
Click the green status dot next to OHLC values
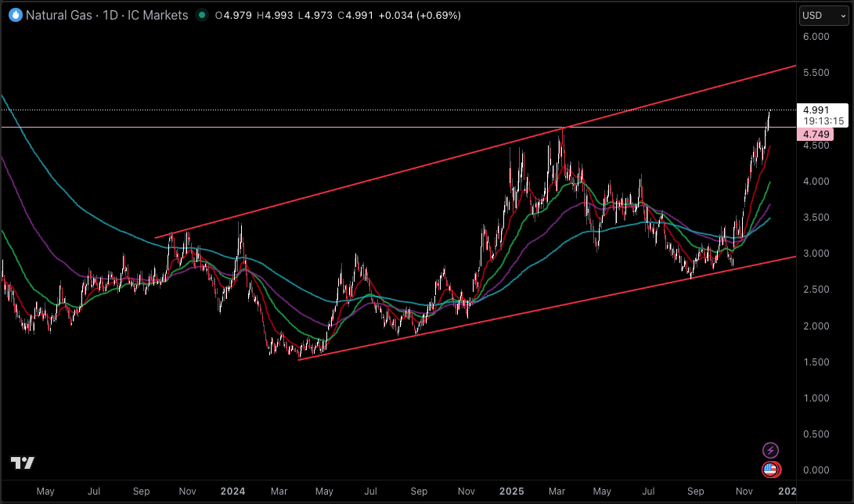point(202,15)
